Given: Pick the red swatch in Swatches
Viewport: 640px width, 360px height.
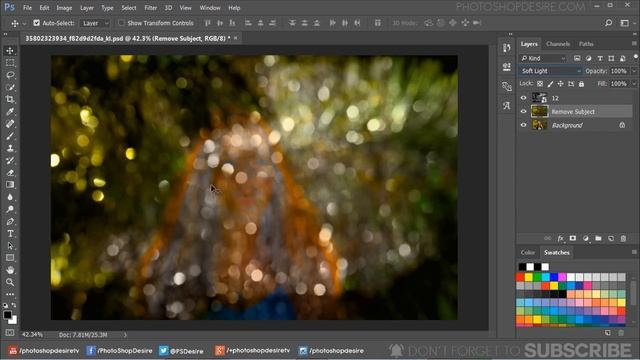Looking at the screenshot, I should tap(520, 277).
